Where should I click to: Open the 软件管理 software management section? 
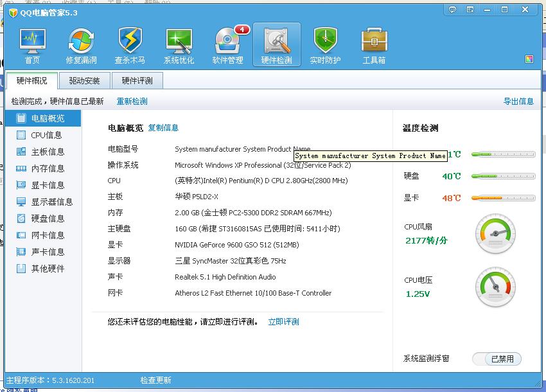[228, 46]
